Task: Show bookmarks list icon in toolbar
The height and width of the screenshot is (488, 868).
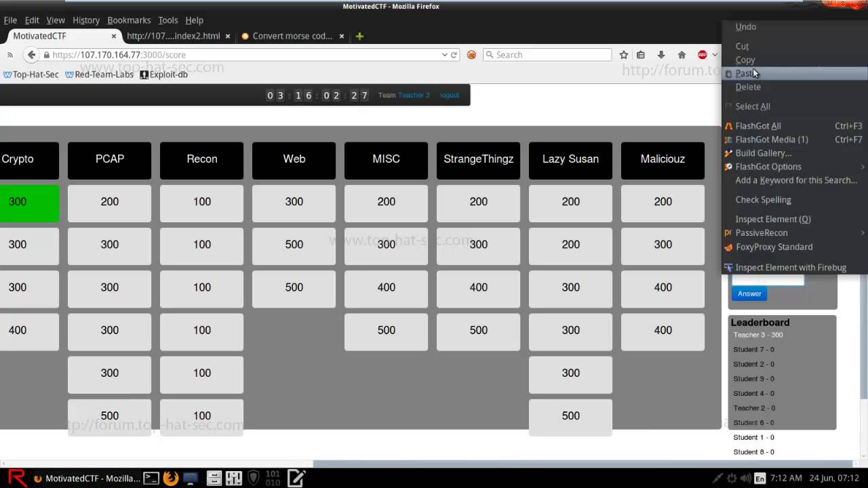Action: tap(641, 55)
